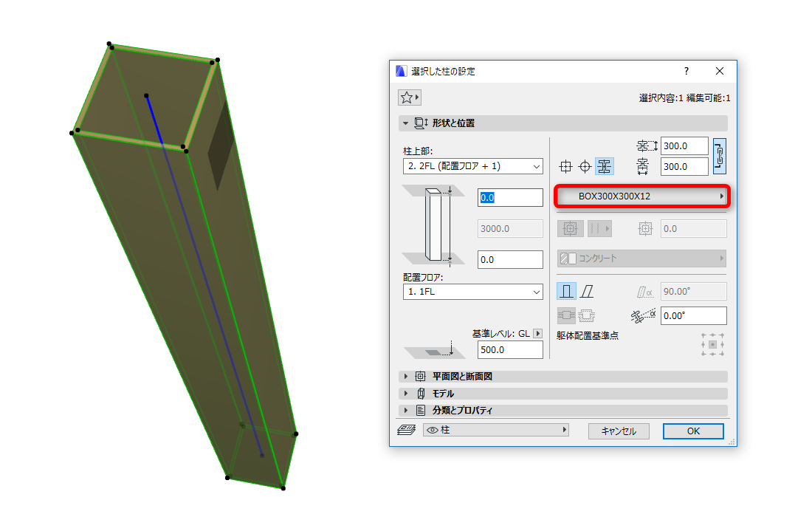Click 選択内容:1 編集可能:1 status text

684,98
